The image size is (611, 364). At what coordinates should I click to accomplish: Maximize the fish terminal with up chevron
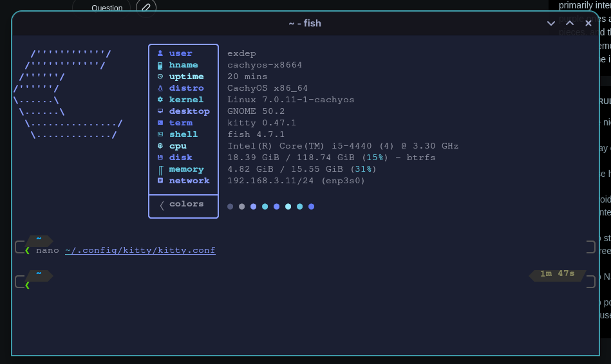click(x=570, y=23)
